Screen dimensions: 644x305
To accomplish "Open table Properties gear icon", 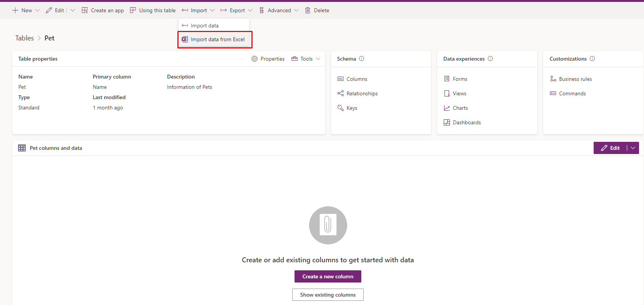I will tap(254, 59).
